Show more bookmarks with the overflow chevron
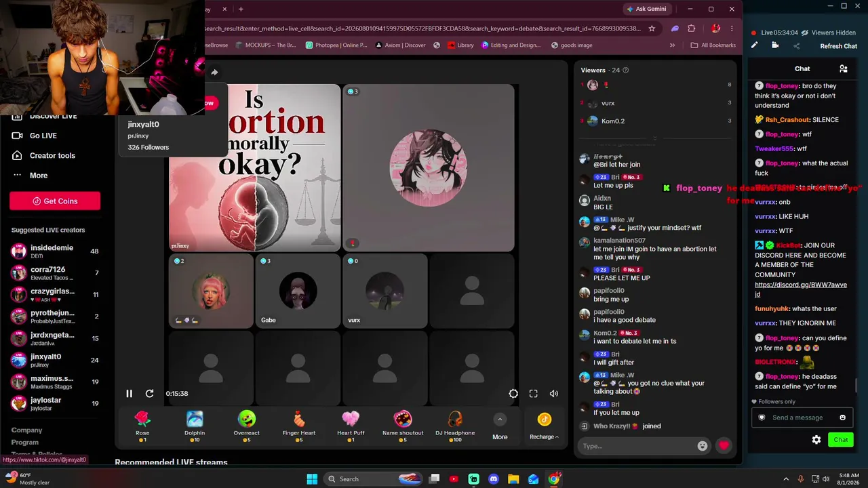 tap(672, 45)
